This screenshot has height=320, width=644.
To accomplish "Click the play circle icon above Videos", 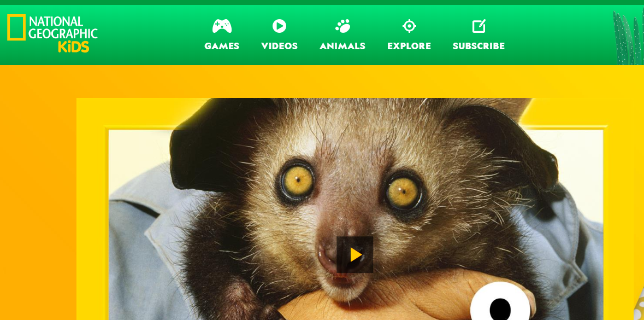I will coord(279,26).
